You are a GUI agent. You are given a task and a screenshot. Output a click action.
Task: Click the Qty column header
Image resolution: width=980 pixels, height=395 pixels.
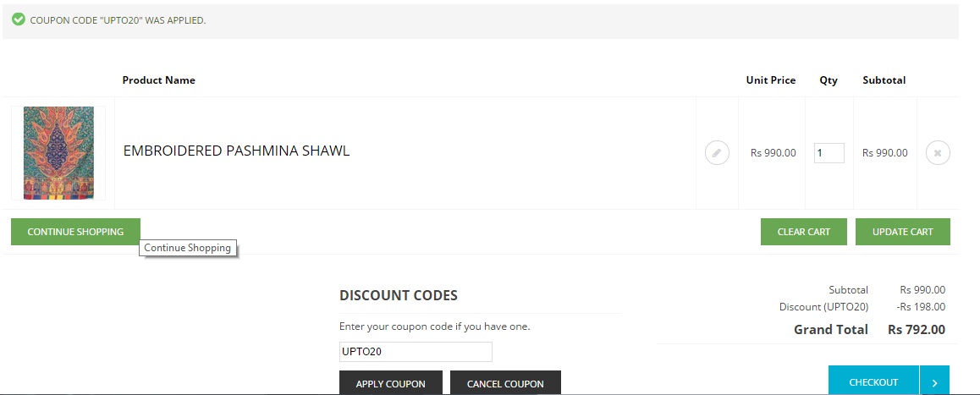(829, 80)
